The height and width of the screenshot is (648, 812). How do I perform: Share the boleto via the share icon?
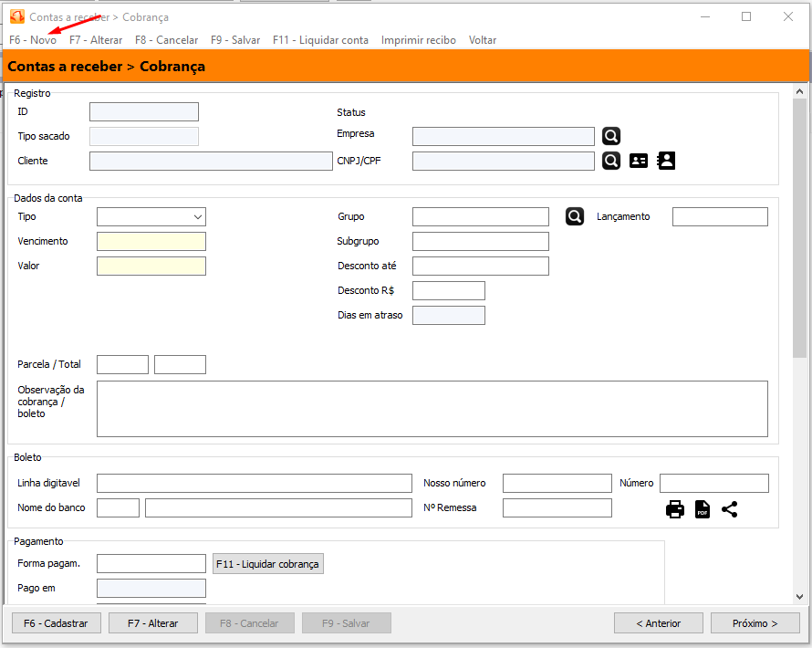730,509
